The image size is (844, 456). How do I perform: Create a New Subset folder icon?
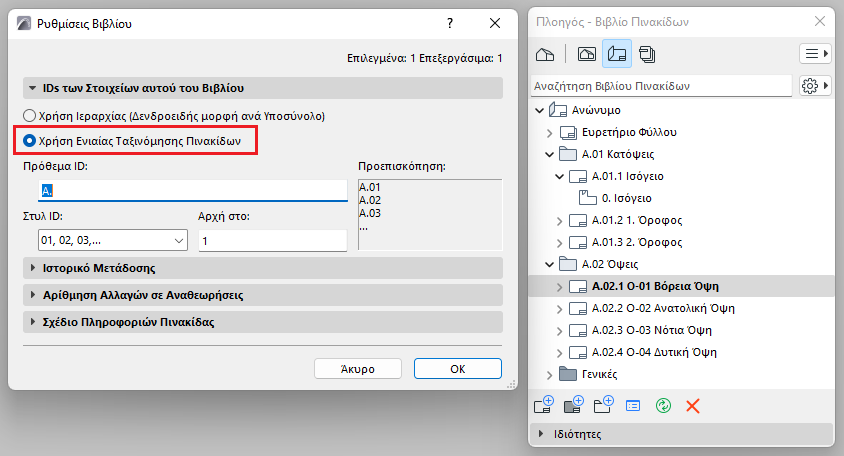click(603, 405)
